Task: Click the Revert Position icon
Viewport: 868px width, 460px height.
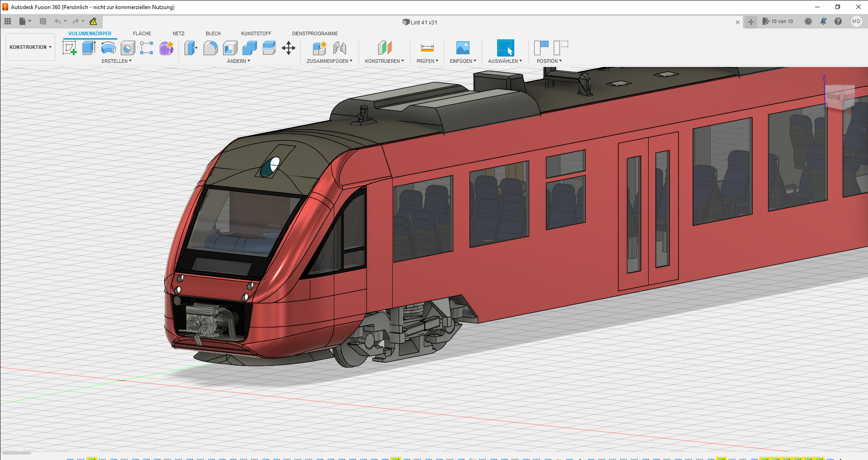Action: pos(561,48)
